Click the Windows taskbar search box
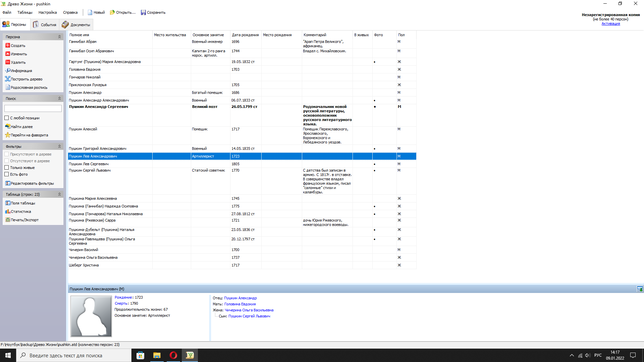Screen dimensions: 644x362 point(74,355)
